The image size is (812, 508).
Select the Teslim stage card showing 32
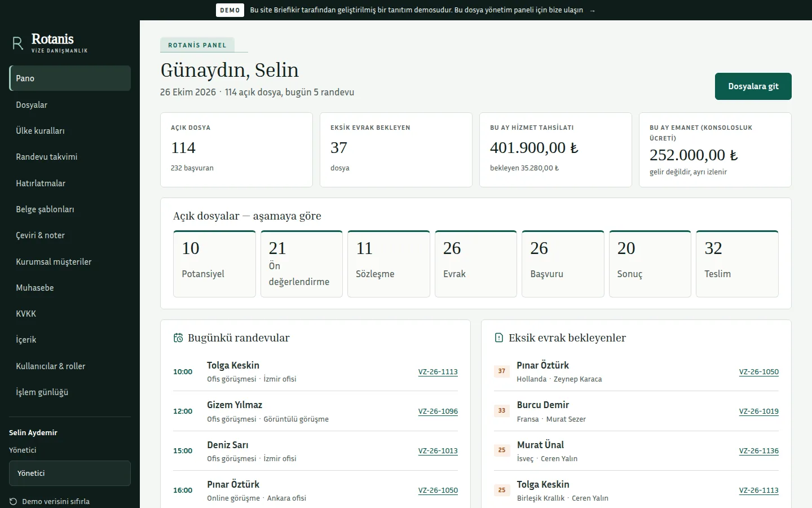[x=737, y=264]
